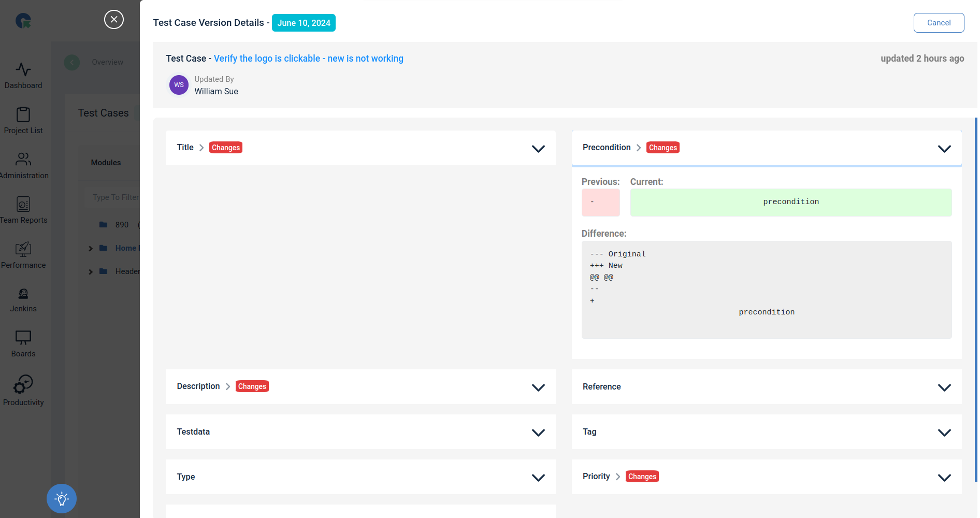Expand the Reference section chevron

pyautogui.click(x=944, y=387)
